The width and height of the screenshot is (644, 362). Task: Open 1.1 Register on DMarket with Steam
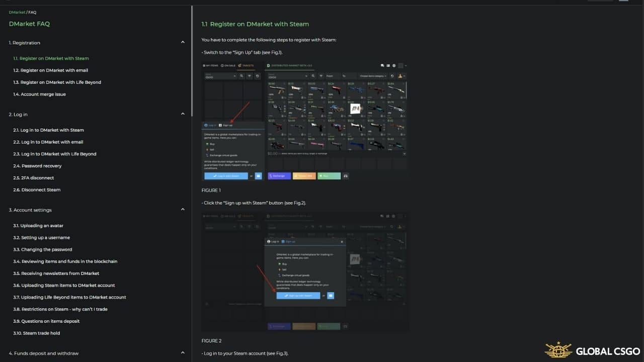coord(51,58)
